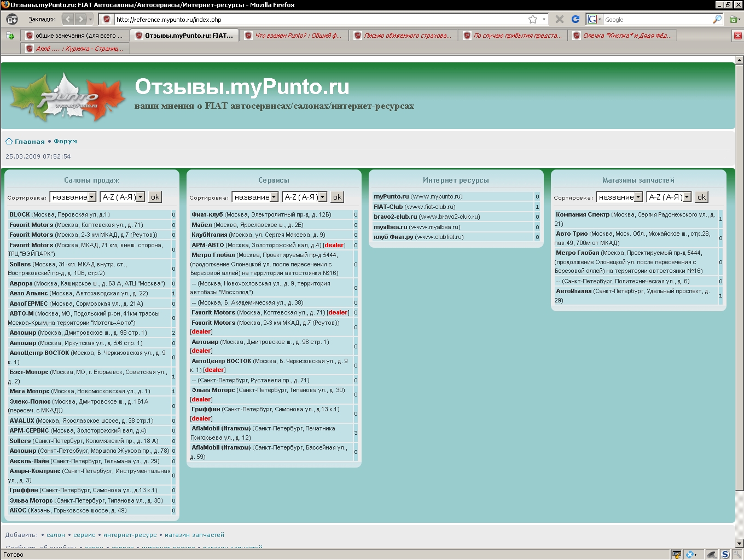The width and height of the screenshot is (744, 560).
Task: Open the Google search engine selector
Action: 594,19
